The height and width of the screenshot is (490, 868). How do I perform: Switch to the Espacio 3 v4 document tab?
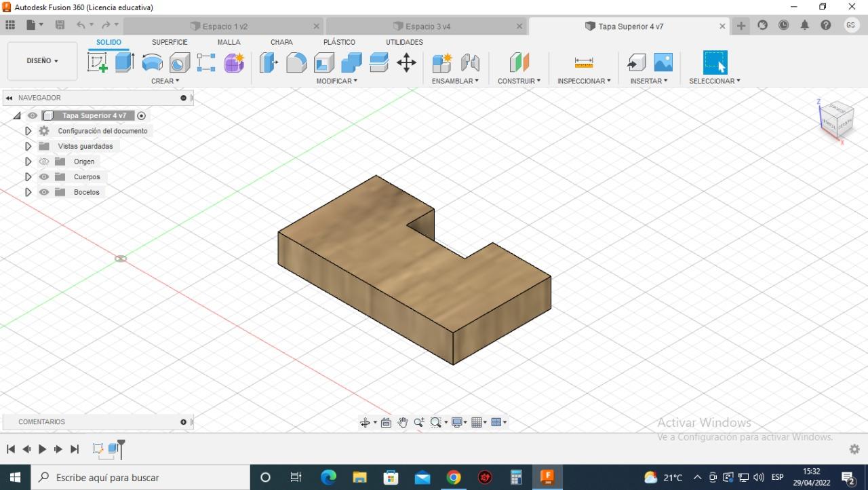click(x=427, y=26)
